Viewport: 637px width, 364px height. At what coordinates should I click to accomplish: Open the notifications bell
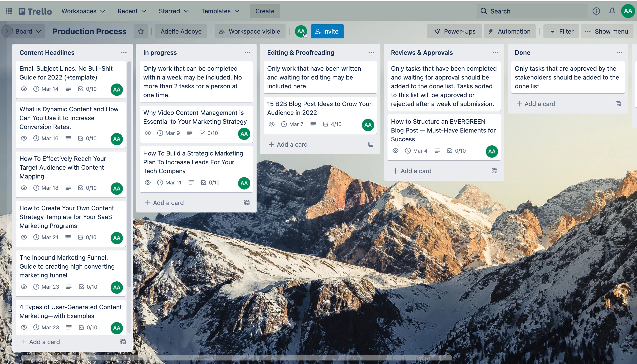[612, 11]
